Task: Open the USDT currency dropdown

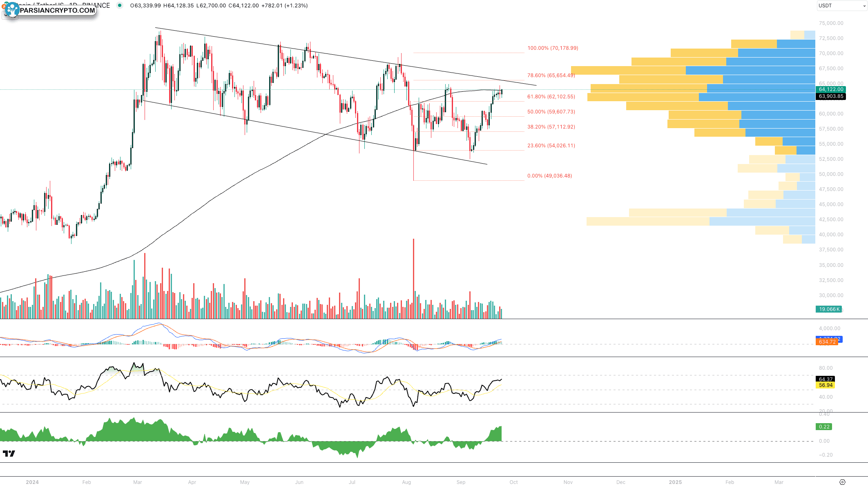Action: pos(841,6)
